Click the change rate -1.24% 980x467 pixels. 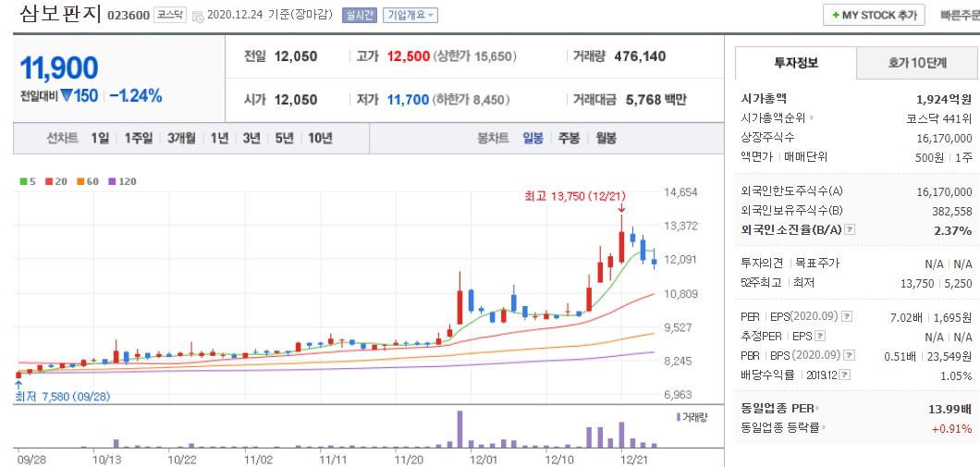click(x=136, y=96)
